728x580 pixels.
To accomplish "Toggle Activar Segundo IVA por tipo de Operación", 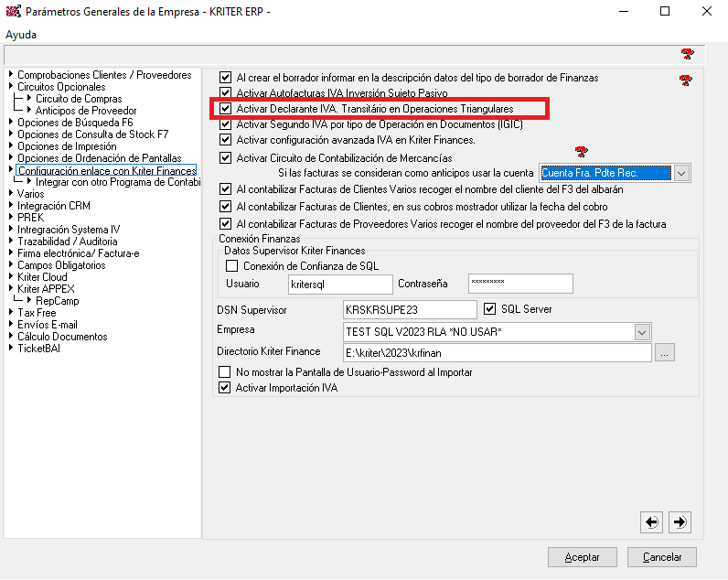I will [x=225, y=124].
